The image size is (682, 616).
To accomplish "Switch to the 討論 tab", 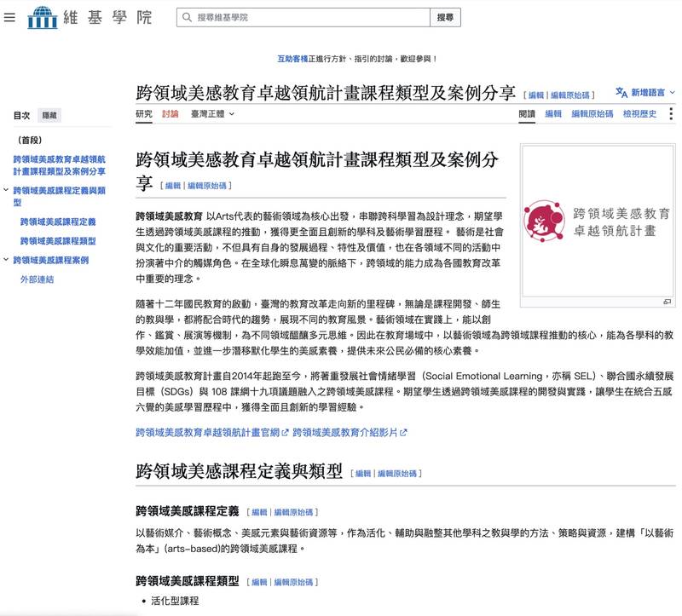I will tap(170, 114).
